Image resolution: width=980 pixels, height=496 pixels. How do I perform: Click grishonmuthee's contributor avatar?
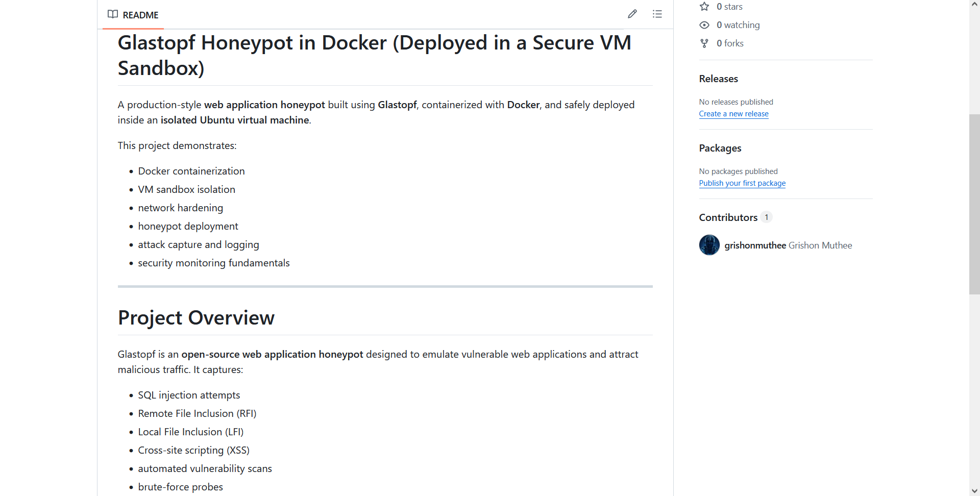[709, 245]
